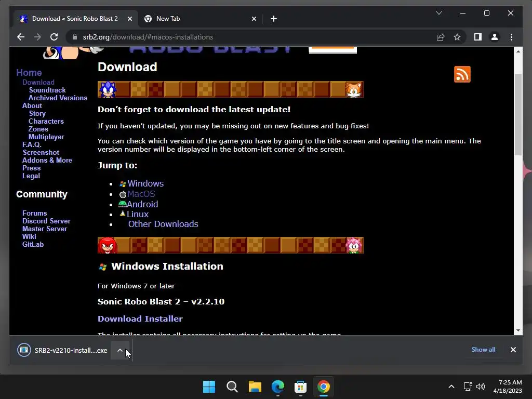This screenshot has width=532, height=399.
Task: Show all downloads
Action: [x=483, y=350]
